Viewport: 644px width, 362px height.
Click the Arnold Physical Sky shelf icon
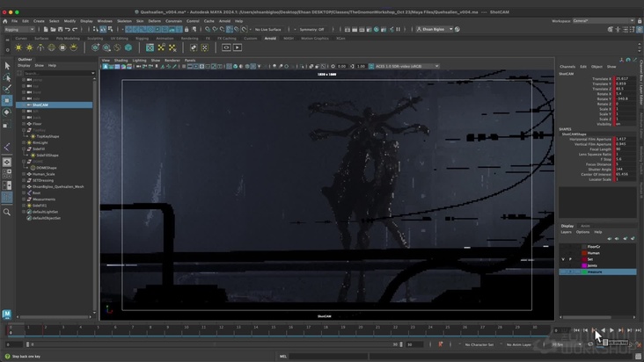(74, 47)
